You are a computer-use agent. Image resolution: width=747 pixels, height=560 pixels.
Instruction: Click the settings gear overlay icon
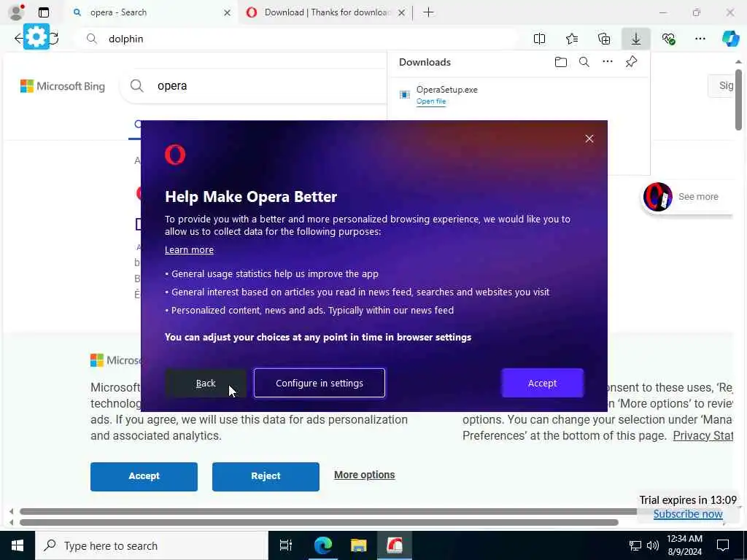click(36, 36)
